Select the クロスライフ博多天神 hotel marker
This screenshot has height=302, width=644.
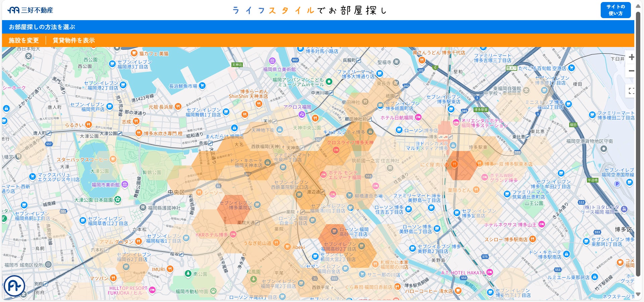click(336, 150)
